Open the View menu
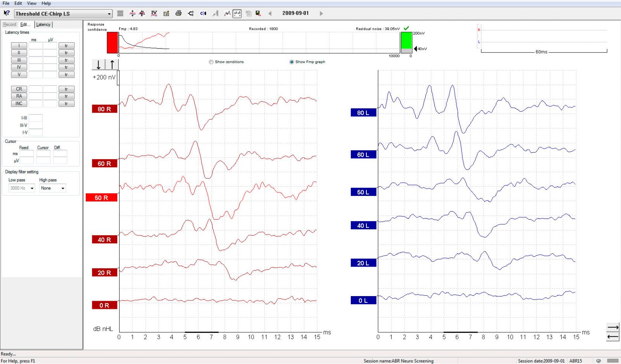Image resolution: width=621 pixels, height=364 pixels. click(31, 3)
